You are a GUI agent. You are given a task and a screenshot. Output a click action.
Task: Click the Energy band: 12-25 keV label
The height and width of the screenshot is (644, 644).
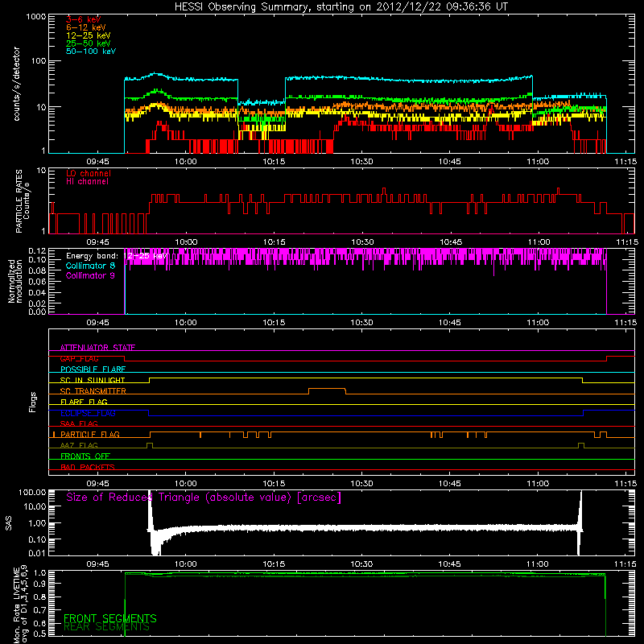(x=116, y=256)
